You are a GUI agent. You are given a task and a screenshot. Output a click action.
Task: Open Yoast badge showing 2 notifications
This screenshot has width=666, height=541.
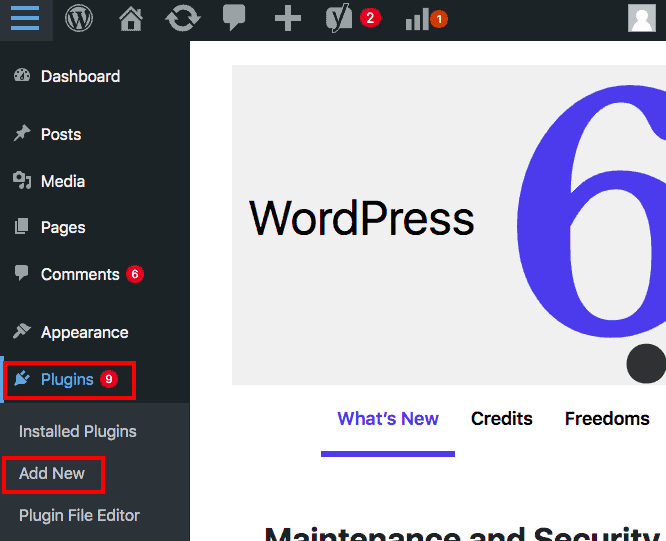pyautogui.click(x=370, y=18)
